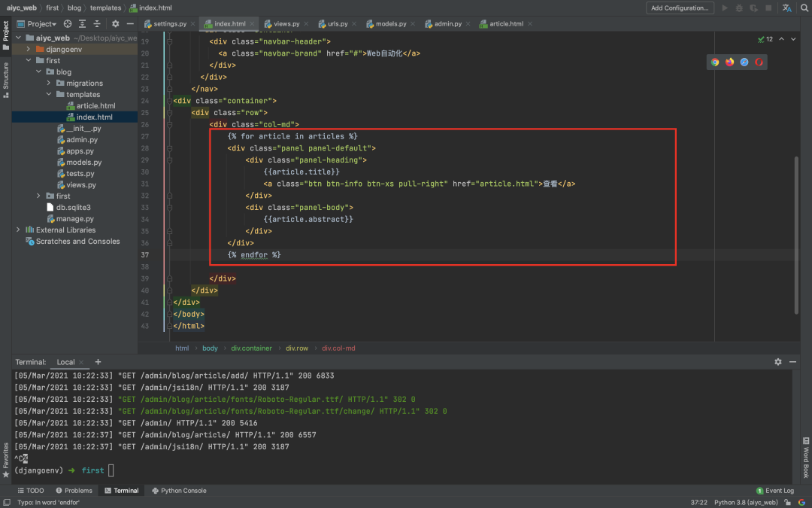
Task: Open the translation plugin icon
Action: coord(786,8)
